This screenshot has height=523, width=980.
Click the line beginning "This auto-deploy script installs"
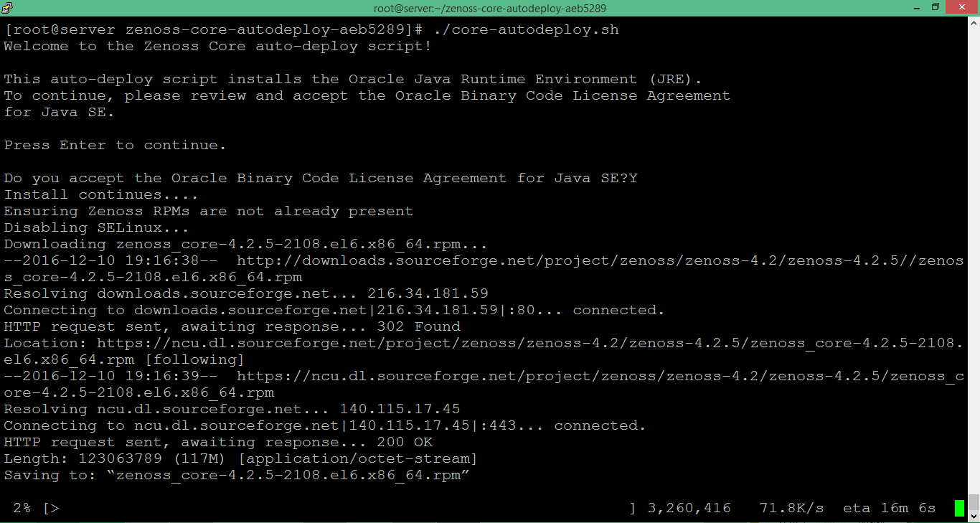353,80
